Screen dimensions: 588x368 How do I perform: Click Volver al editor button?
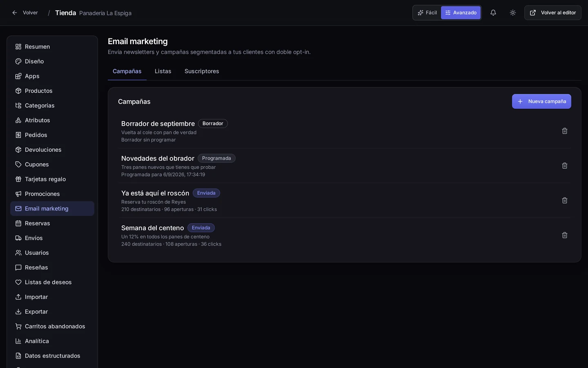[553, 13]
